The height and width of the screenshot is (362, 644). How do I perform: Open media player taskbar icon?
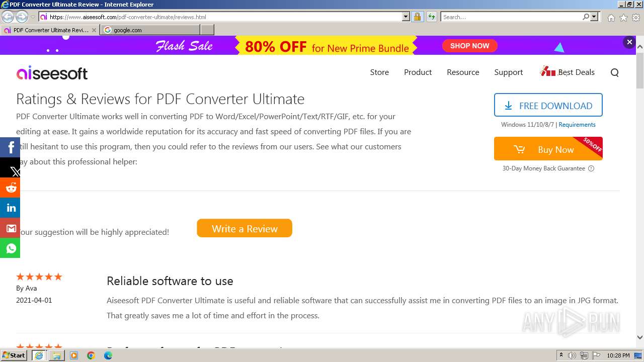coord(74,355)
